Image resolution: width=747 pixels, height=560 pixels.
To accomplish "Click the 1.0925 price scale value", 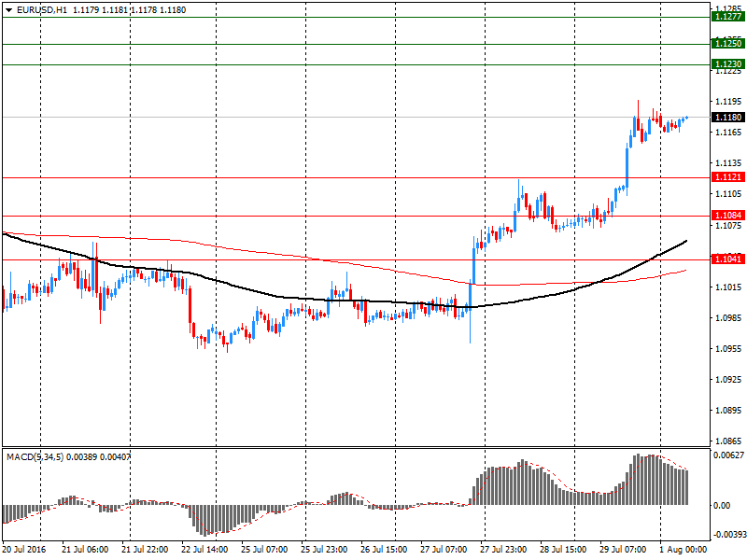I will (x=728, y=380).
